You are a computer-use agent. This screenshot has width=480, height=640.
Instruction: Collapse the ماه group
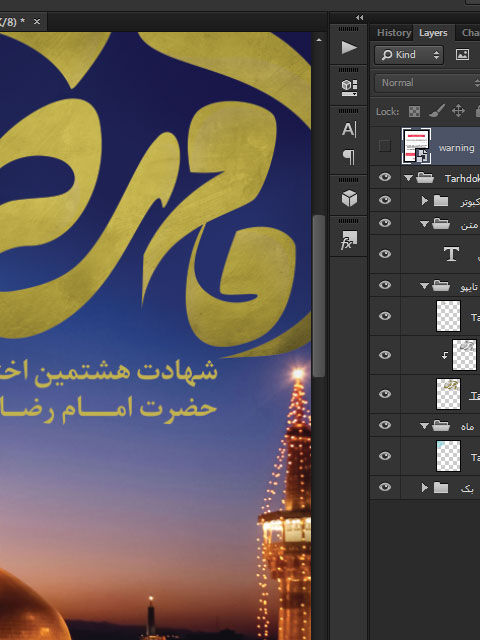(x=424, y=426)
